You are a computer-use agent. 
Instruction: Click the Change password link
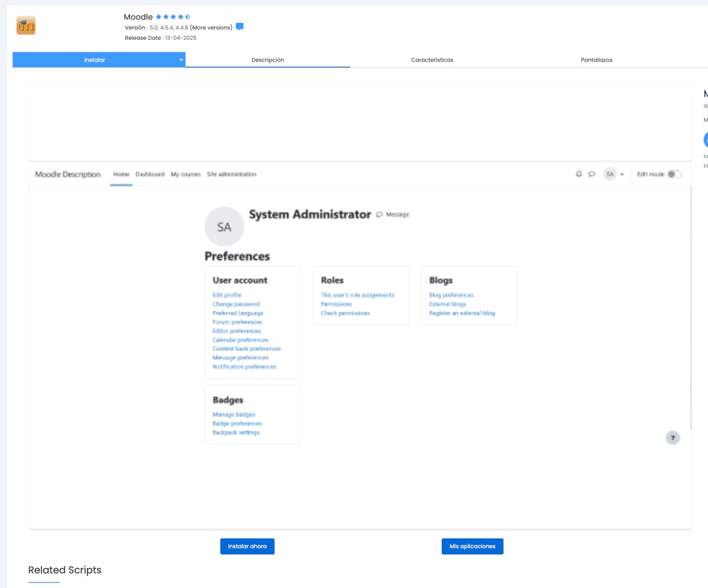pyautogui.click(x=236, y=304)
